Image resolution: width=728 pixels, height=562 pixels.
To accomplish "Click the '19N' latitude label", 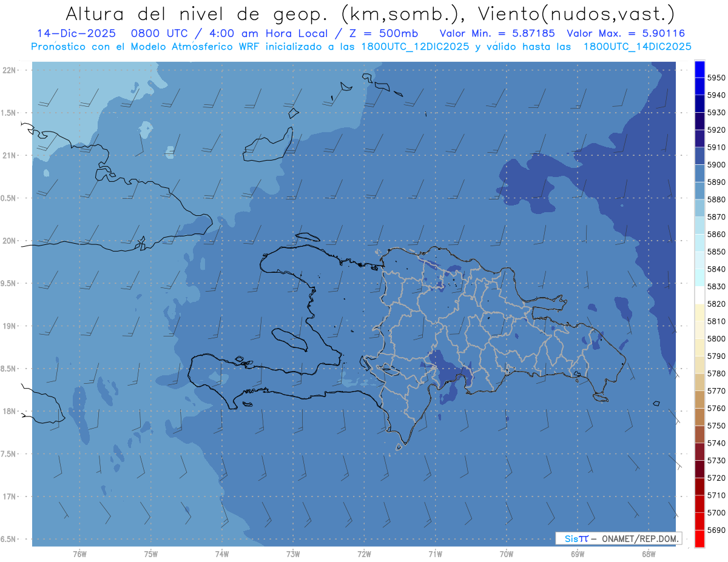I will tap(9, 326).
